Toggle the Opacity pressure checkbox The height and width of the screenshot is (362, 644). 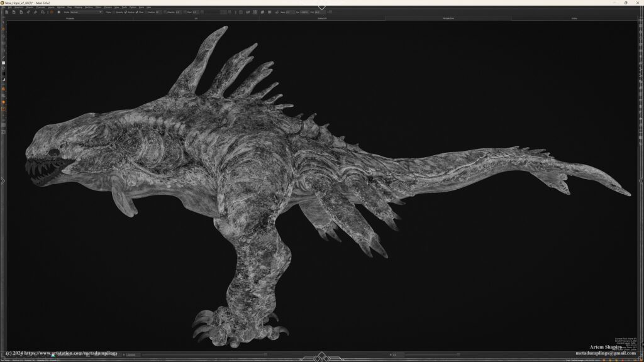click(x=113, y=12)
